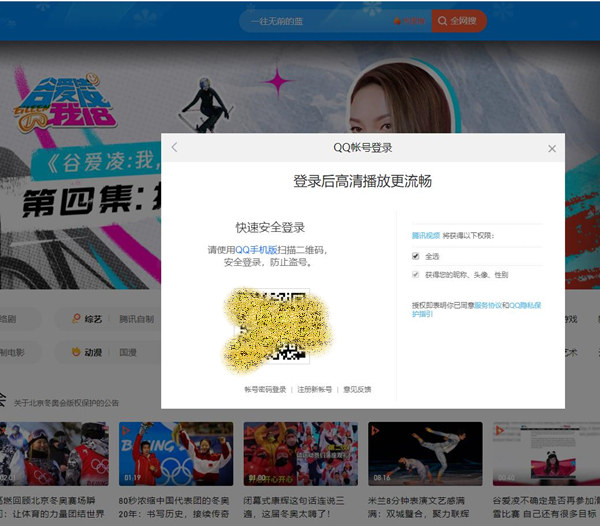Screen dimensions: 600x526
Task: Select the 腾讯自制 category tab
Action: pos(137,319)
